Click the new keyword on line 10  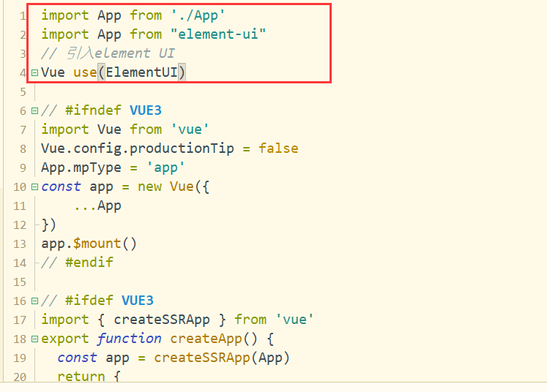pos(149,186)
